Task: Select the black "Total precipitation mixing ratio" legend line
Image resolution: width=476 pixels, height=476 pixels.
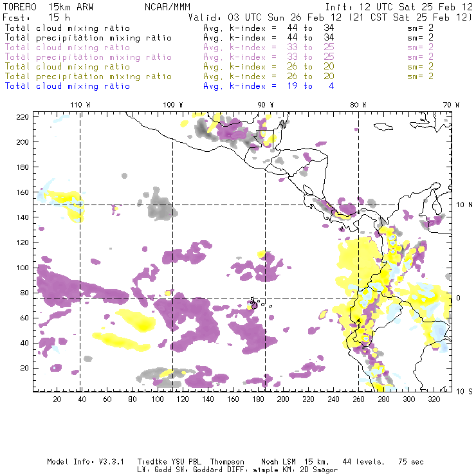Action: 88,38
